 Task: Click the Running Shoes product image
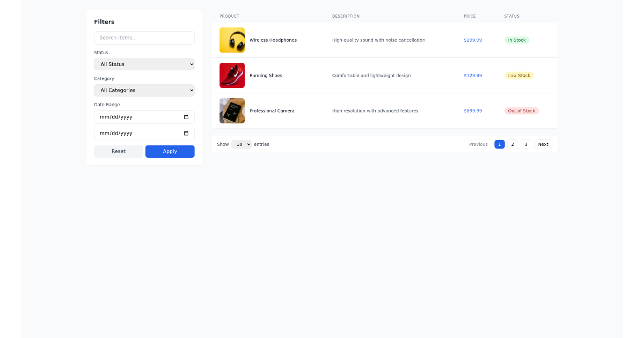[x=232, y=76]
